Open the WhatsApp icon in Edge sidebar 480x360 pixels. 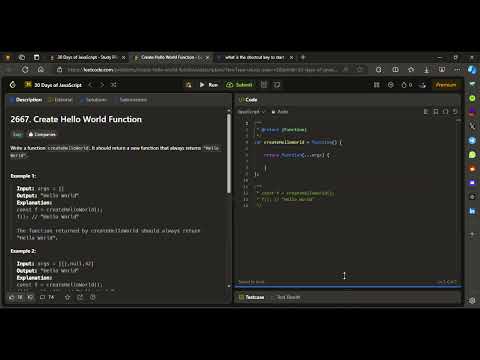pos(472,155)
